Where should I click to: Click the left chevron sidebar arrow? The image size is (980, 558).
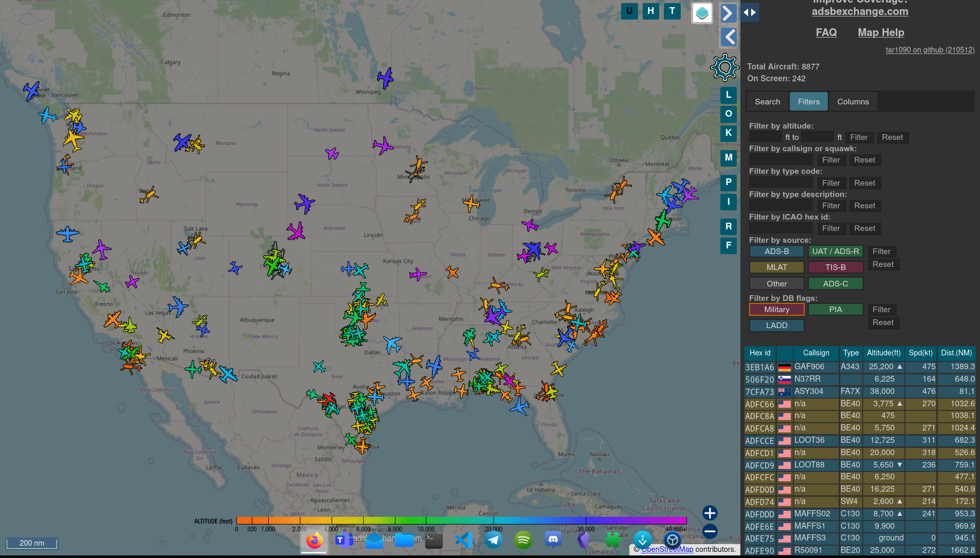click(x=728, y=37)
